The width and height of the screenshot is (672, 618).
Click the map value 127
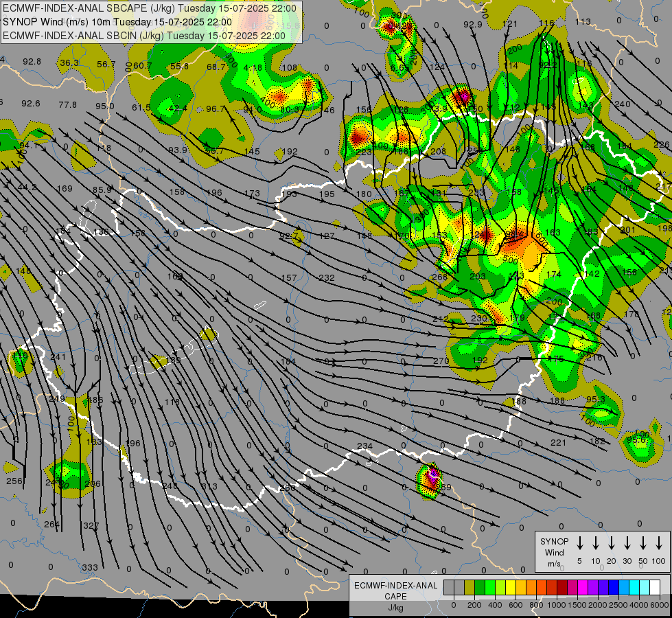tap(327, 236)
